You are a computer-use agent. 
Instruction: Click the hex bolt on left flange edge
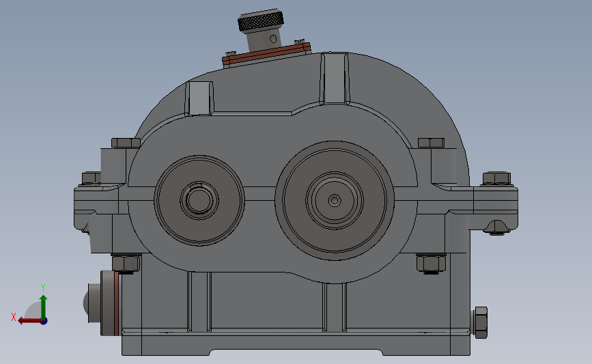(x=91, y=178)
